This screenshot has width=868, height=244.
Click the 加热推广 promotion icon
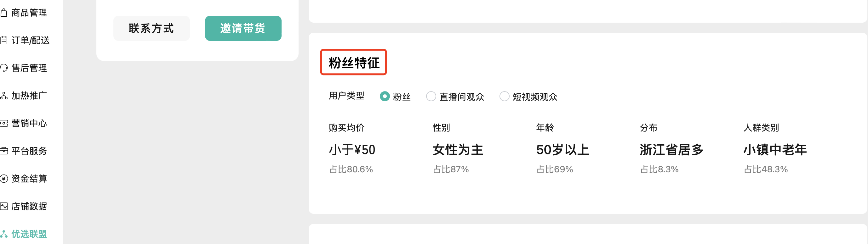click(x=4, y=96)
